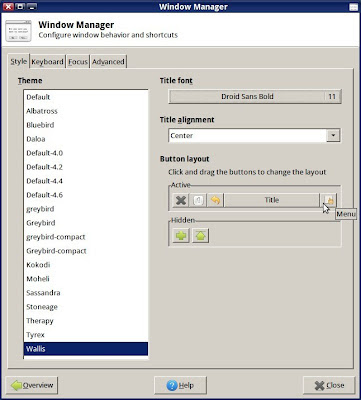Go back to settings Overview
Viewport: 361px width, 400px height.
(x=32, y=385)
